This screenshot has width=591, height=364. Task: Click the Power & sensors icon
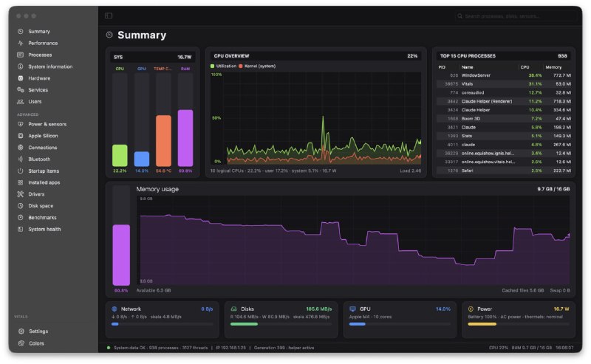click(21, 124)
